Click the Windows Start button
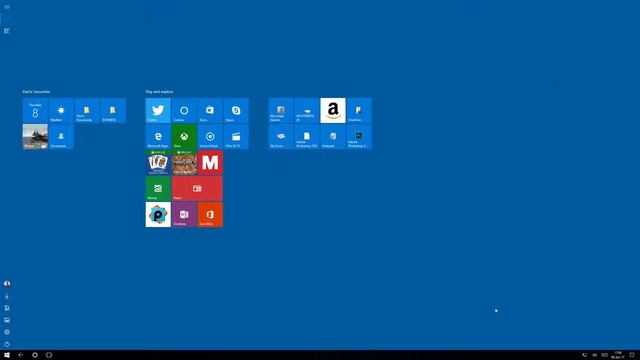 7,355
